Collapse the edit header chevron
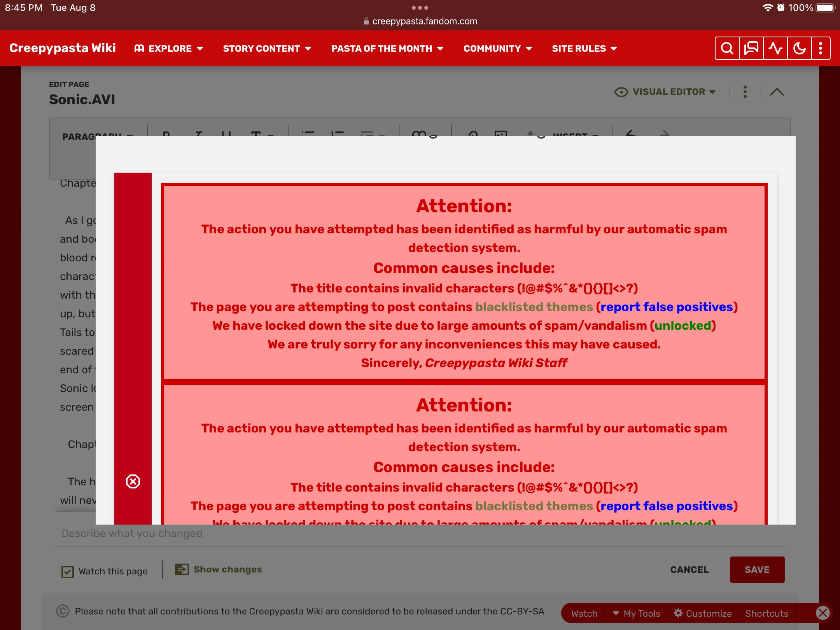The height and width of the screenshot is (630, 840). [777, 92]
